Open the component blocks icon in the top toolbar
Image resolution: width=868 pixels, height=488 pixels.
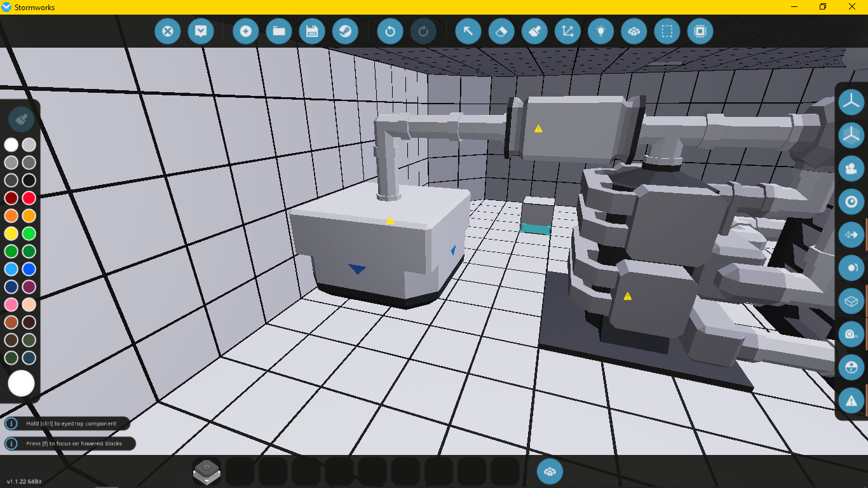tap(634, 31)
